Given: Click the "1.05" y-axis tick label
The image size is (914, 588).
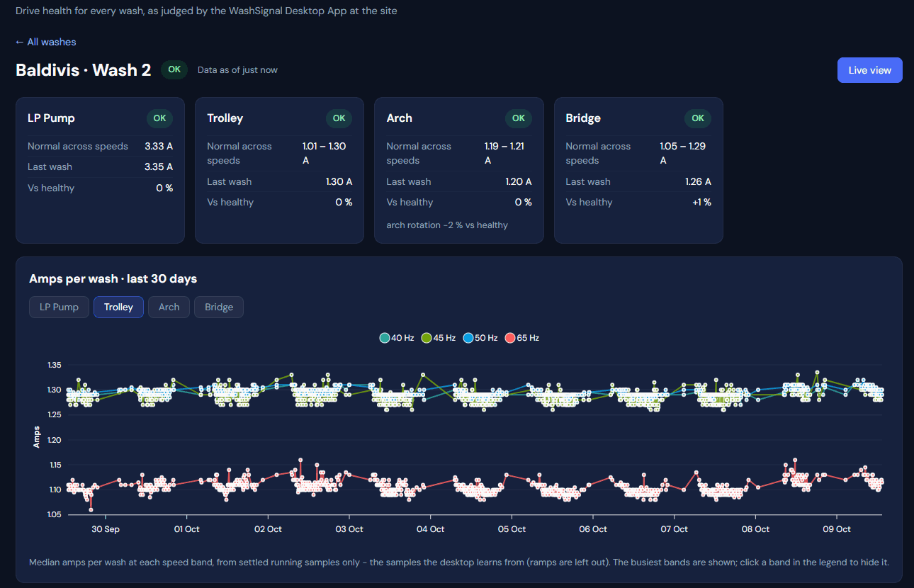Looking at the screenshot, I should tap(55, 514).
